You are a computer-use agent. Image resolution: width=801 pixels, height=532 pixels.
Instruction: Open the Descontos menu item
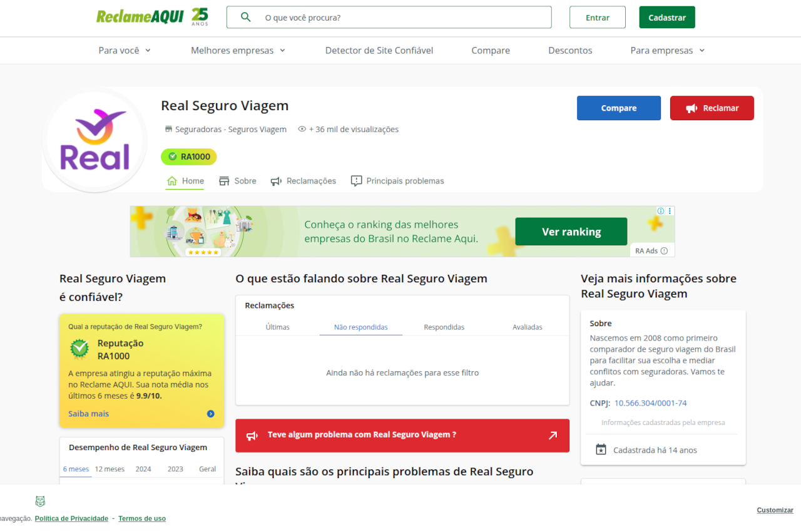pos(570,50)
